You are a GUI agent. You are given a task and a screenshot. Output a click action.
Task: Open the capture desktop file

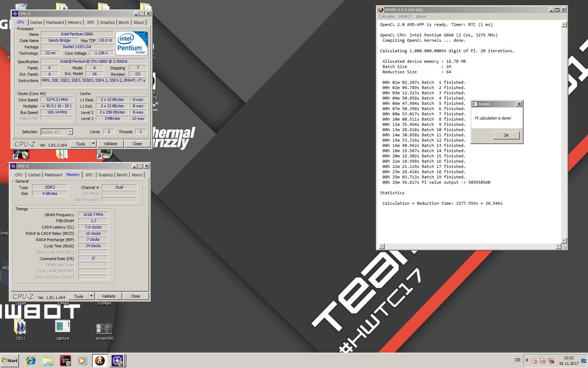click(63, 329)
